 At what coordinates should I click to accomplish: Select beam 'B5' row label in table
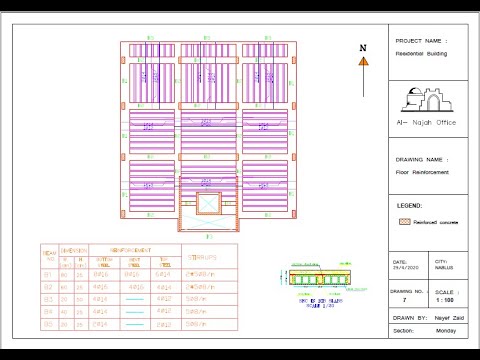[x=48, y=324]
